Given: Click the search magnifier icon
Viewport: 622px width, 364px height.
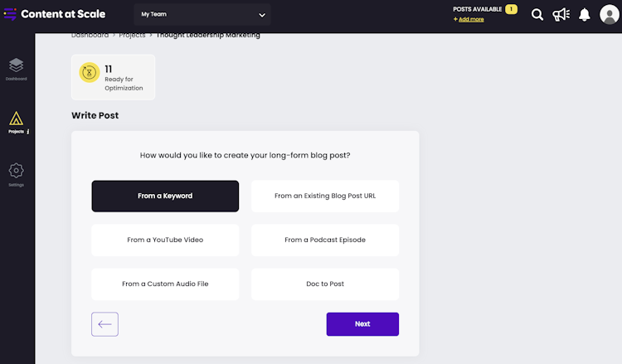Looking at the screenshot, I should pyautogui.click(x=537, y=14).
